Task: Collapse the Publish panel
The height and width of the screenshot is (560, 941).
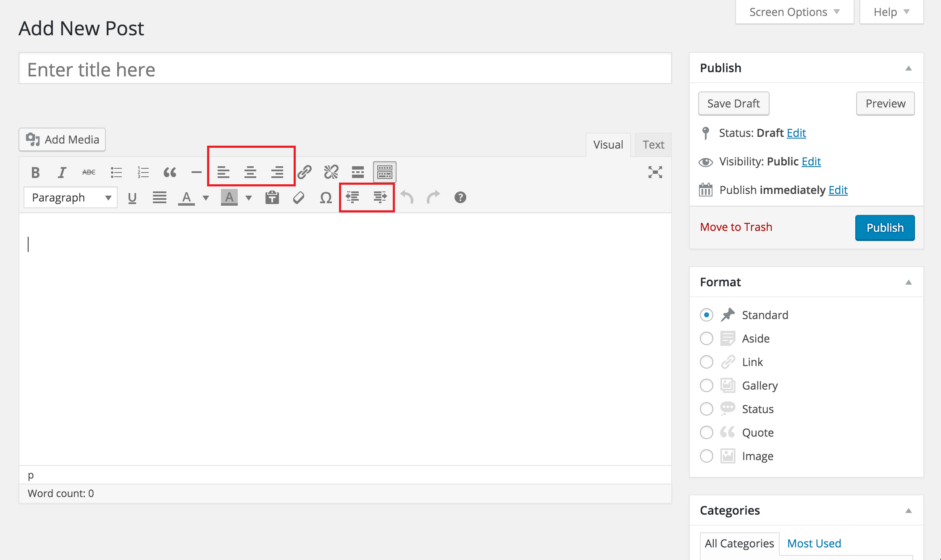Action: pos(909,68)
